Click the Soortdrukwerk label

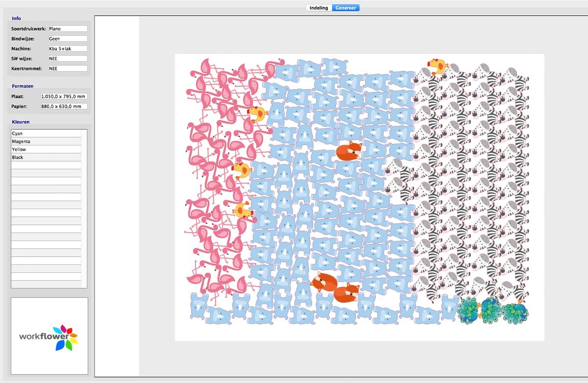[28, 29]
